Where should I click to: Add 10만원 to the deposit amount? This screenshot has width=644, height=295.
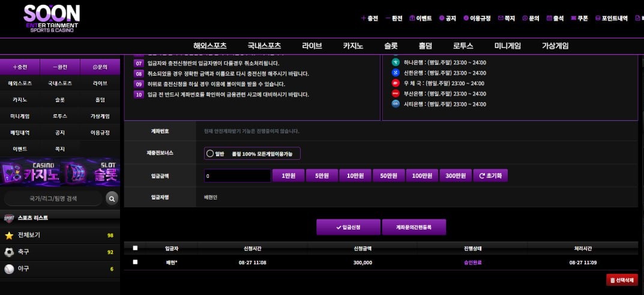coord(355,175)
